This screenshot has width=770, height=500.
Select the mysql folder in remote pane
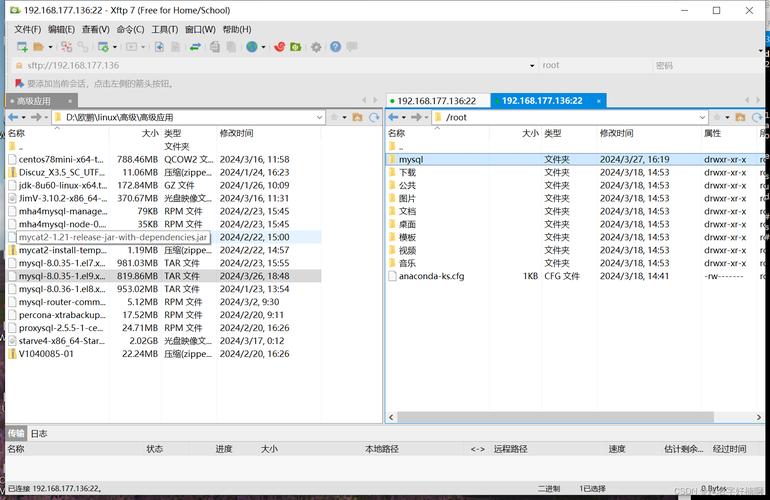tap(576, 159)
